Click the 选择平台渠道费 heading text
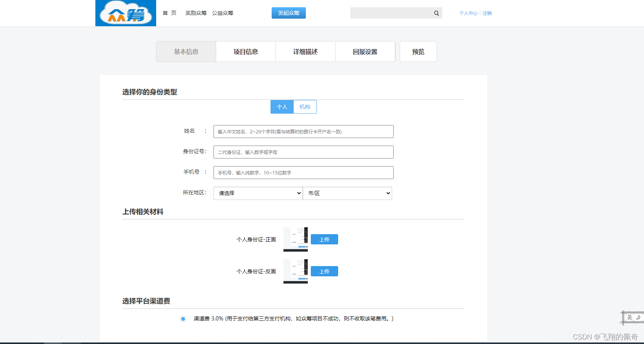The width and height of the screenshot is (644, 344). click(146, 301)
